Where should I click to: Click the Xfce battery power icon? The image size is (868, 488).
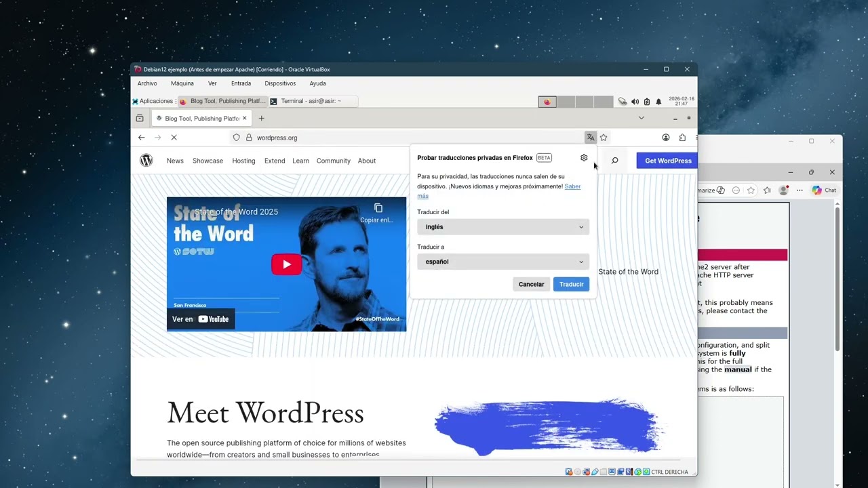tap(646, 102)
